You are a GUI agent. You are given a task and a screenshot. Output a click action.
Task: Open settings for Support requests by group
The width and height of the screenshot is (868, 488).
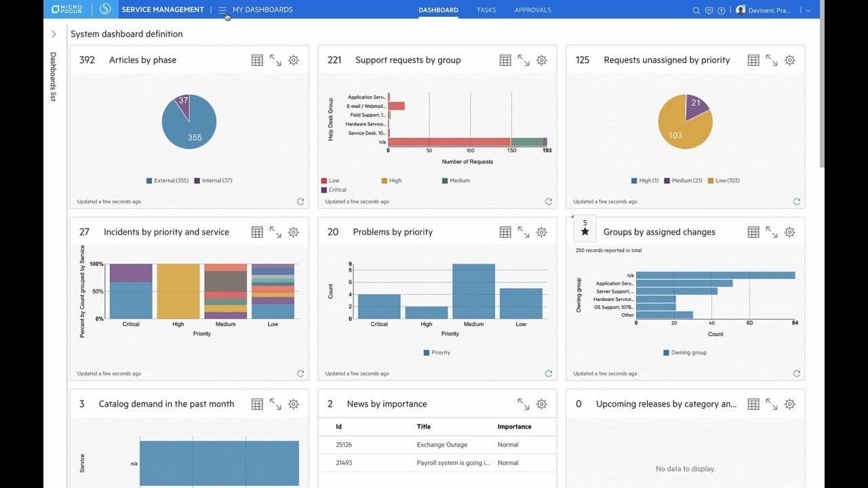coord(542,60)
